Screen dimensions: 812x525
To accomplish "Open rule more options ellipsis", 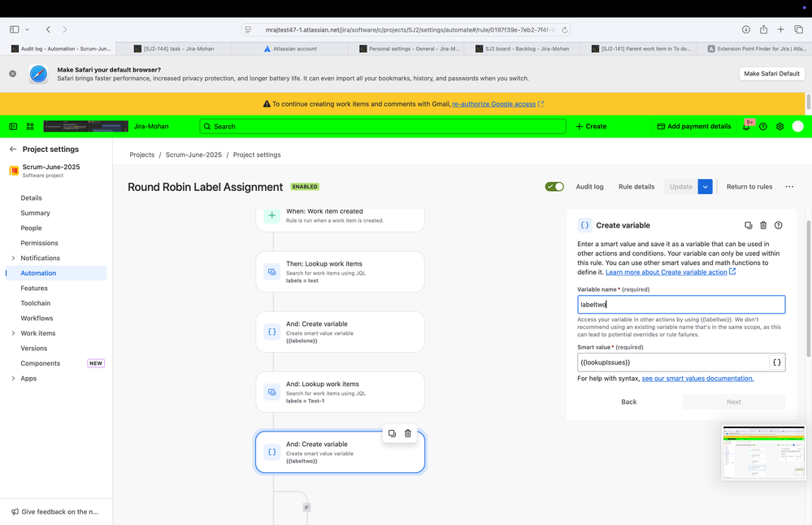I will (789, 186).
